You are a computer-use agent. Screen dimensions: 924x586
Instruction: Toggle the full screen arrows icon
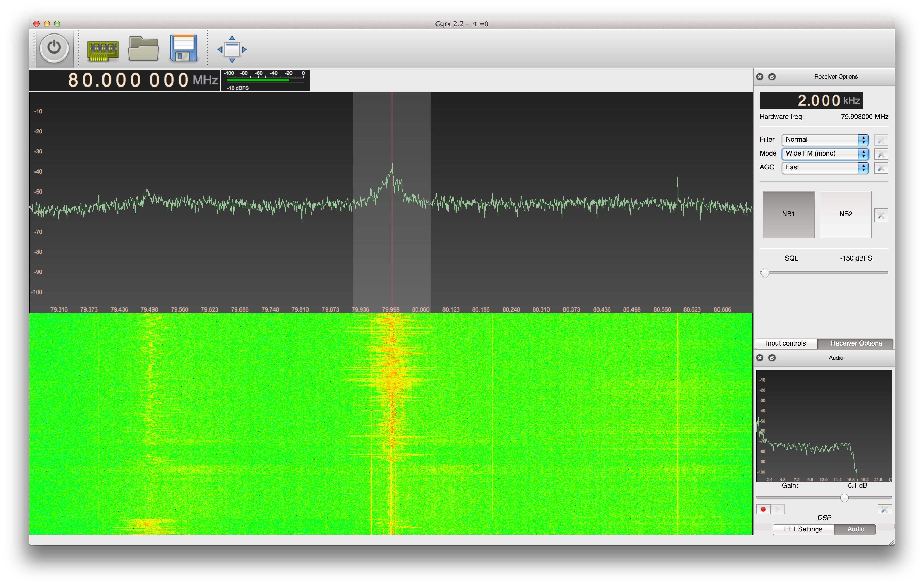click(x=232, y=49)
